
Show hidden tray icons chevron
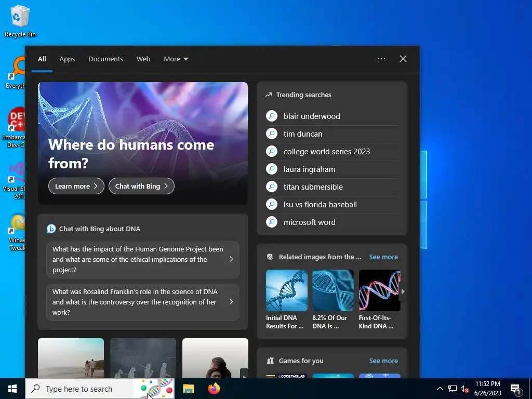click(x=440, y=389)
